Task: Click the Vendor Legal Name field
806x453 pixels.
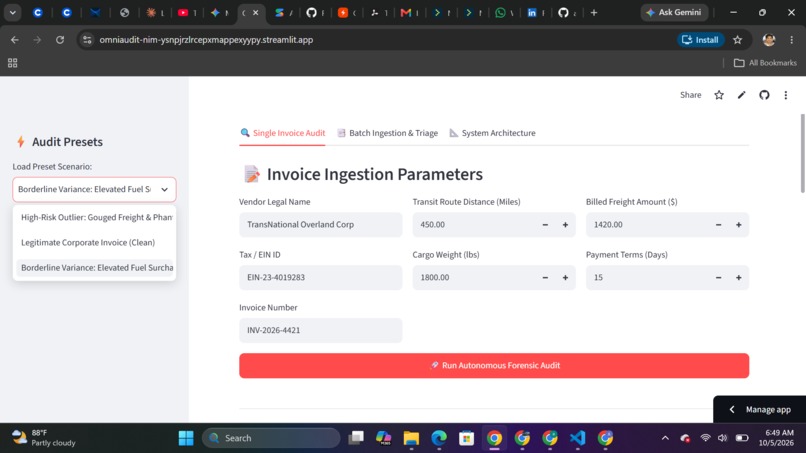Action: [x=320, y=225]
